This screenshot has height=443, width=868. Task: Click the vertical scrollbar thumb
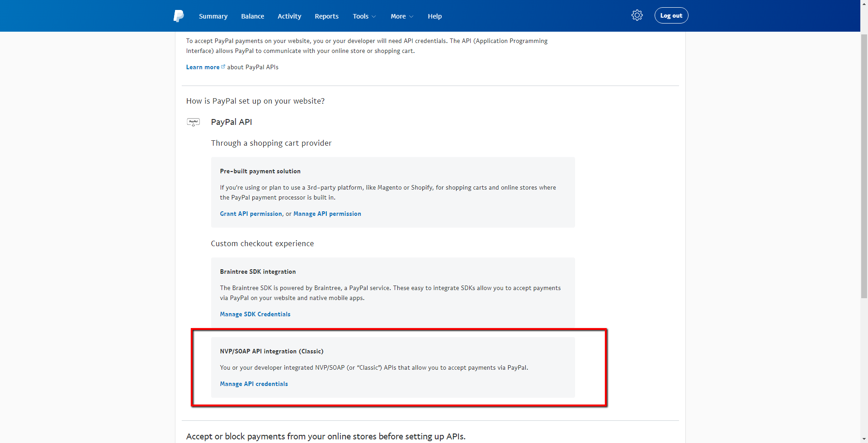pos(864,165)
